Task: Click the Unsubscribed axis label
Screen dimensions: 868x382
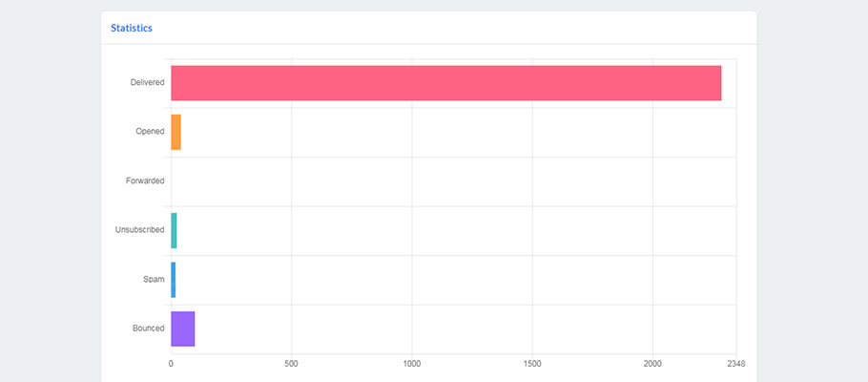Action: tap(139, 230)
